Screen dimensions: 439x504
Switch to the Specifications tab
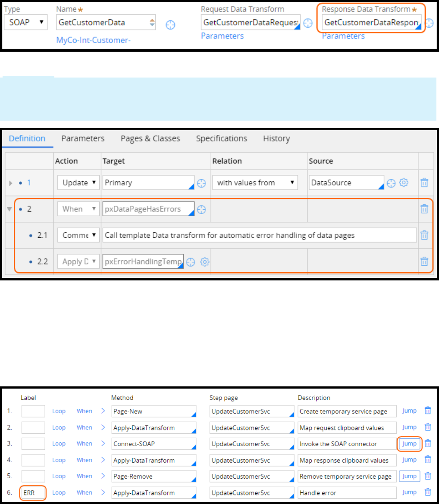tap(221, 139)
